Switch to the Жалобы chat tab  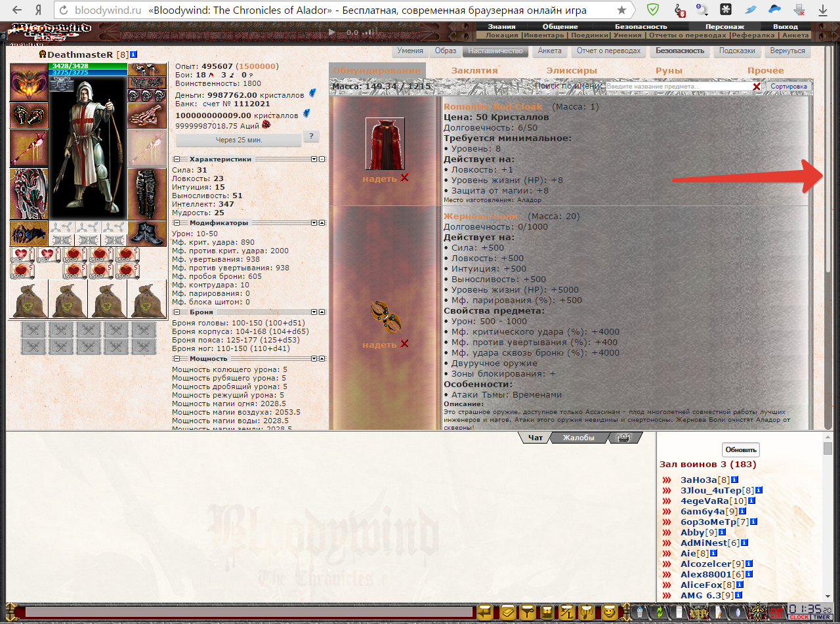tap(578, 438)
